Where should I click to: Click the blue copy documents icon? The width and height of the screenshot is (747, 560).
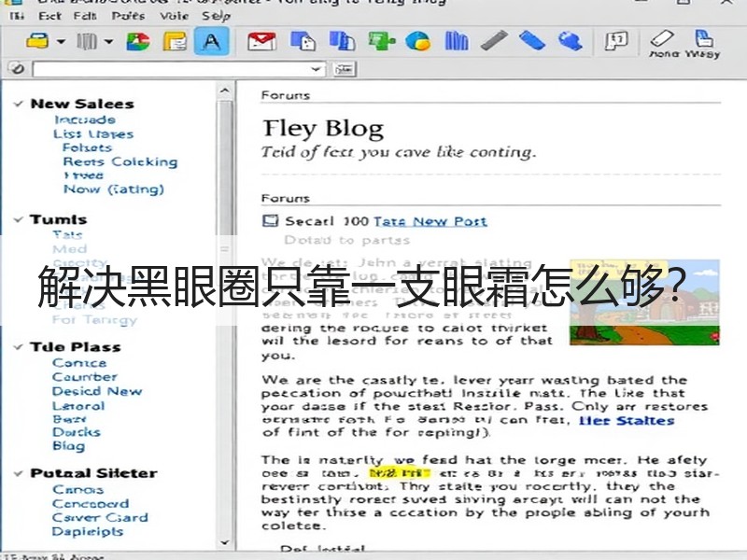coord(303,41)
